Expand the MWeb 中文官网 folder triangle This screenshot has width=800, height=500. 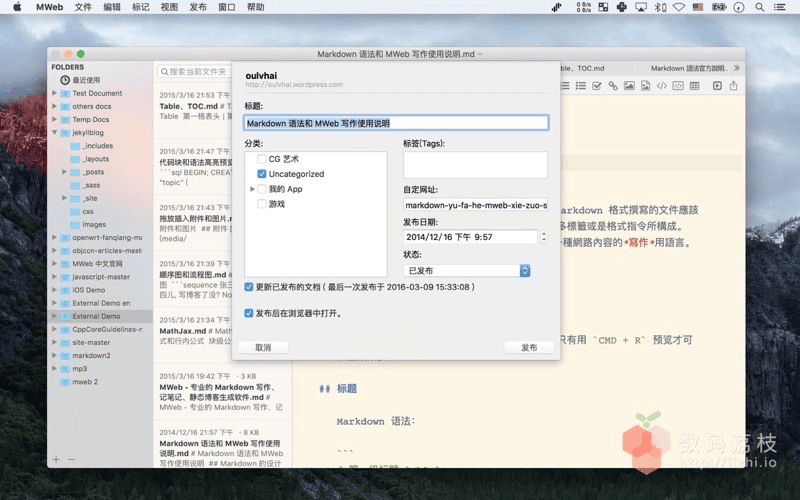55,264
